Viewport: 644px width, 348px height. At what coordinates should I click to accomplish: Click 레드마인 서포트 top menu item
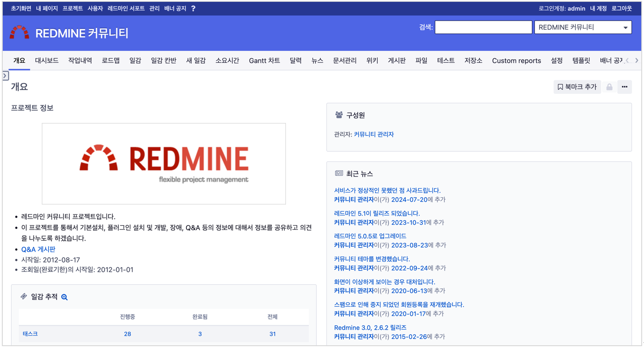tap(126, 8)
